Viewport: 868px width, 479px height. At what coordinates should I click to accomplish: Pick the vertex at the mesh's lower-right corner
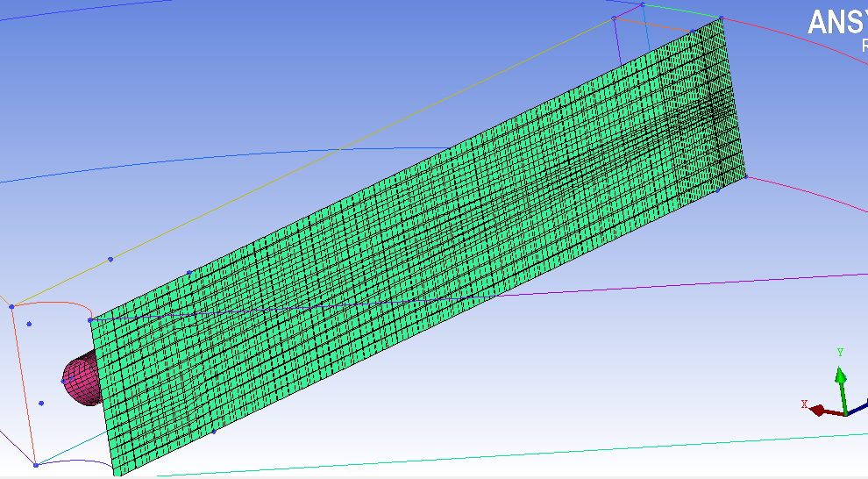(x=745, y=177)
